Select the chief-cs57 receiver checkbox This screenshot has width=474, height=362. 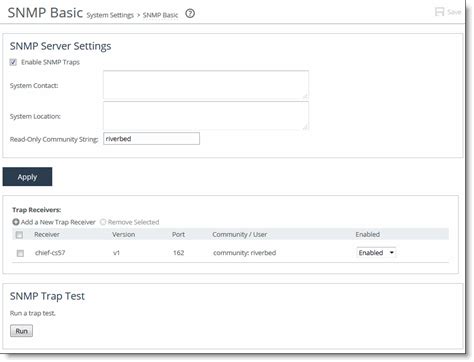[x=20, y=253]
